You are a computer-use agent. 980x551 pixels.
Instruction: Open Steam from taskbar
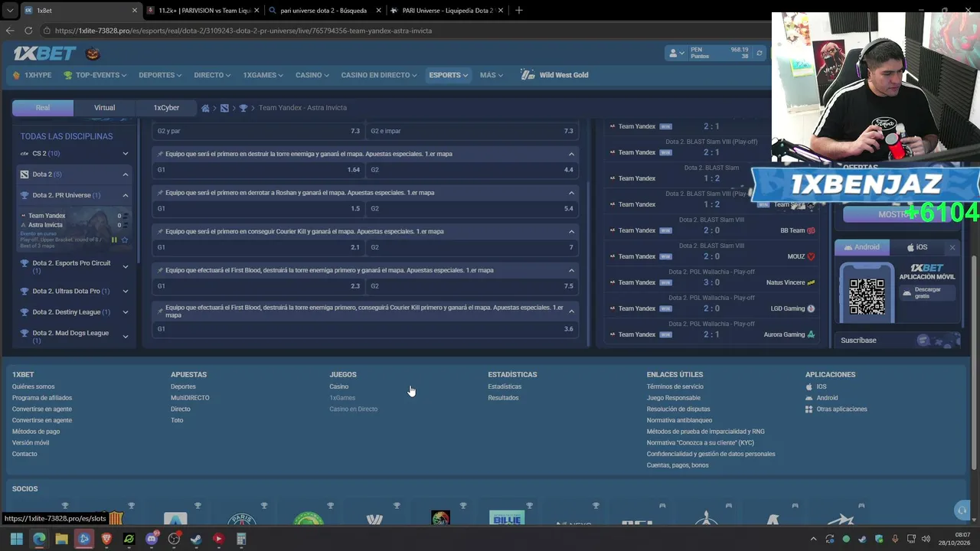[196, 539]
